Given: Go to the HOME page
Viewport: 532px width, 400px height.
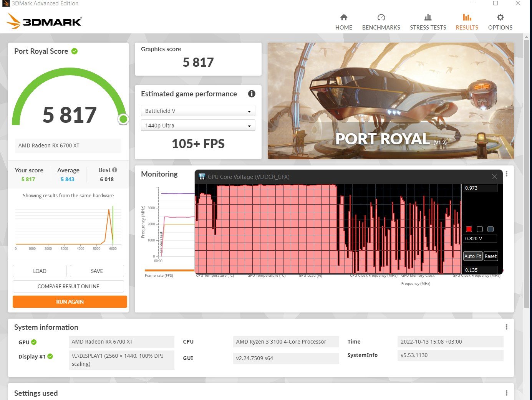Looking at the screenshot, I should 343,22.
